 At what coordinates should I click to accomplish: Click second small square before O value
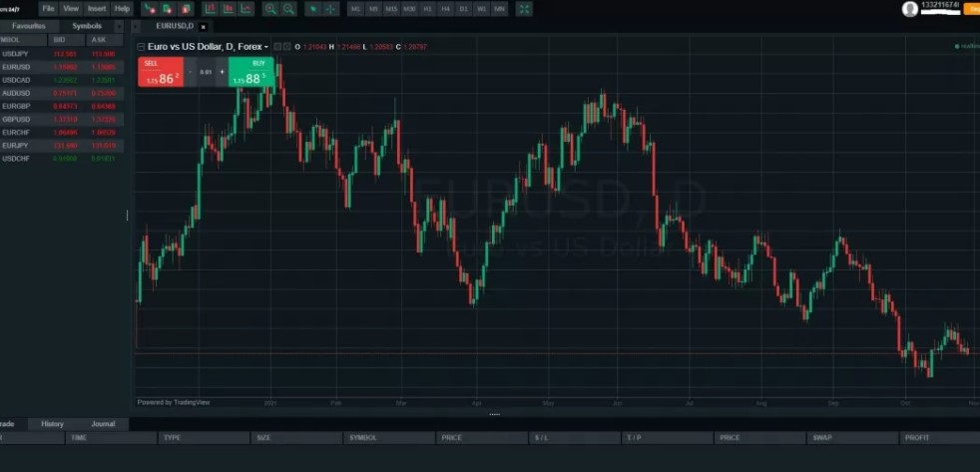pyautogui.click(x=286, y=46)
